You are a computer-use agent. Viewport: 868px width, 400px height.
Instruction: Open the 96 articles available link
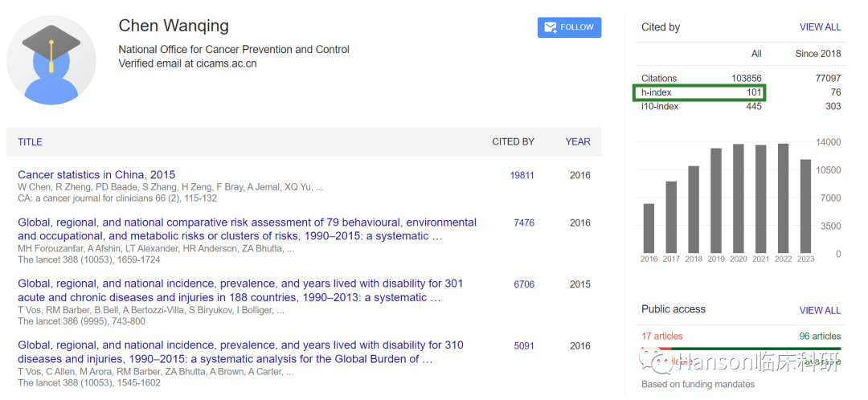820,337
